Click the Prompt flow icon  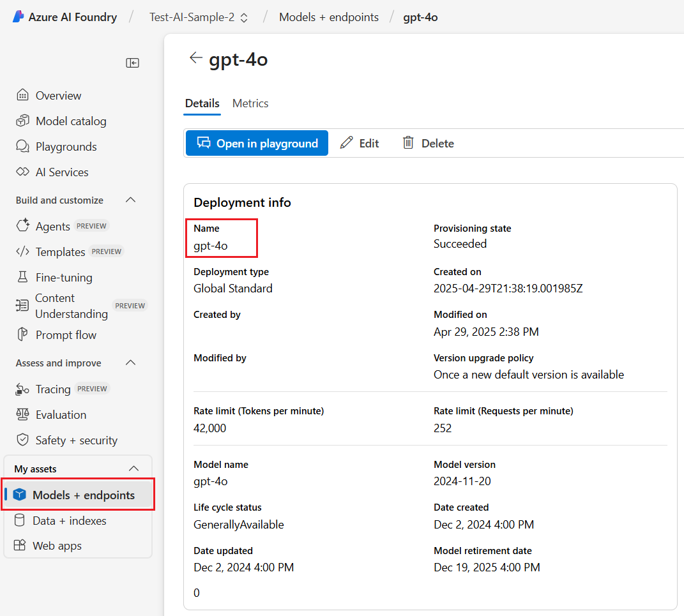[22, 334]
